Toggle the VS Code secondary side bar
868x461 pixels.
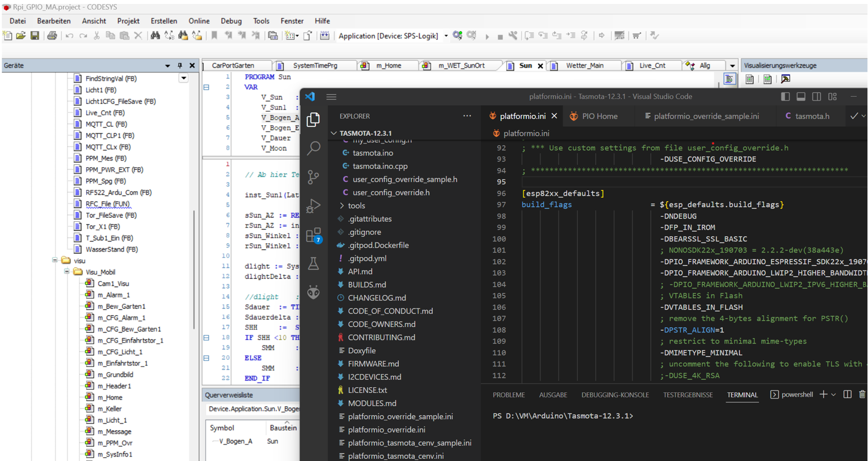click(x=817, y=97)
